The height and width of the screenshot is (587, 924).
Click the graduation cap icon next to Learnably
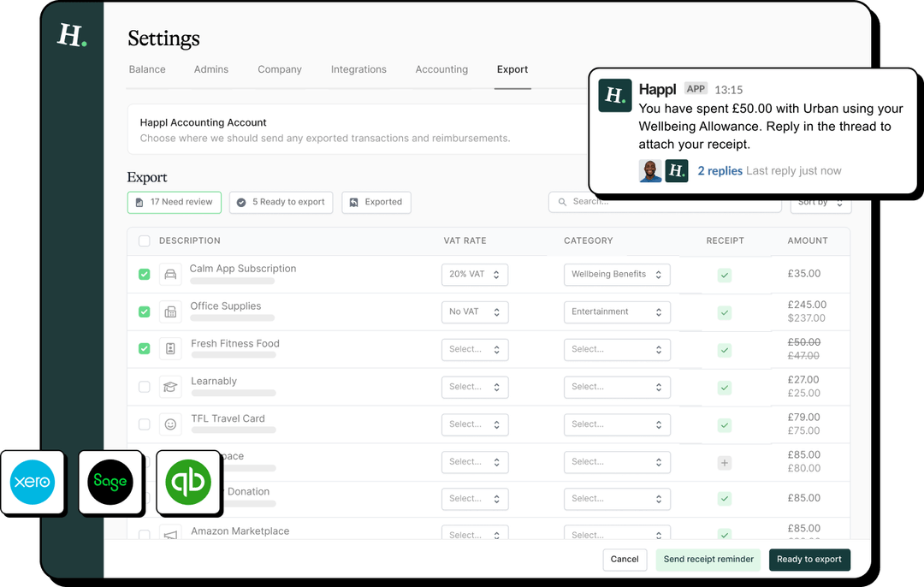[170, 387]
